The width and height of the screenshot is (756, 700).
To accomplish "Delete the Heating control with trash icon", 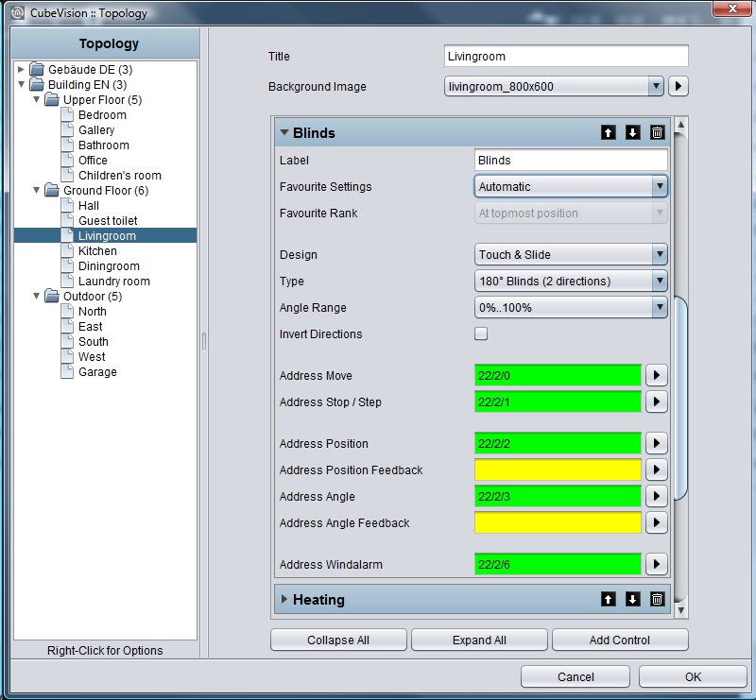I will click(657, 599).
